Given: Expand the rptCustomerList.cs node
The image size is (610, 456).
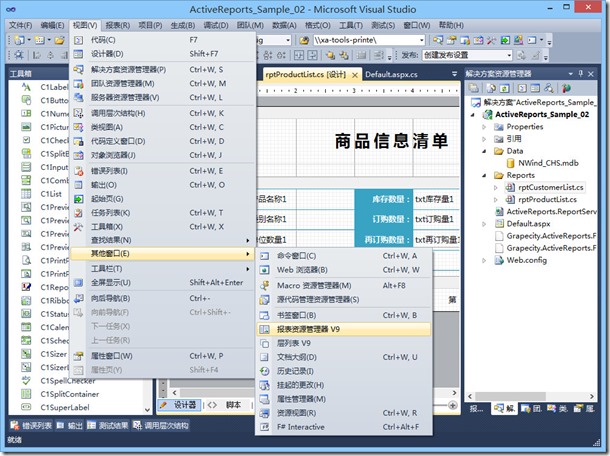Looking at the screenshot, I should pos(496,188).
